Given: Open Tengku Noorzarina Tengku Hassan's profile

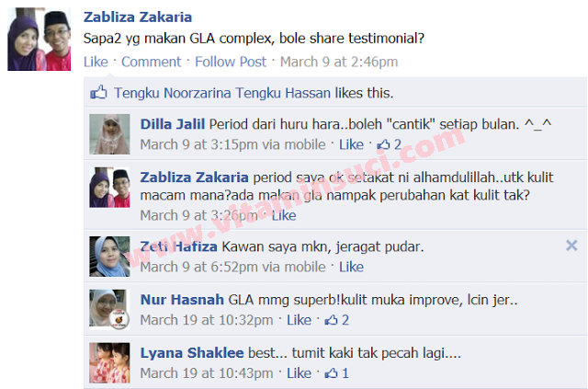Looking at the screenshot, I should click(222, 93).
